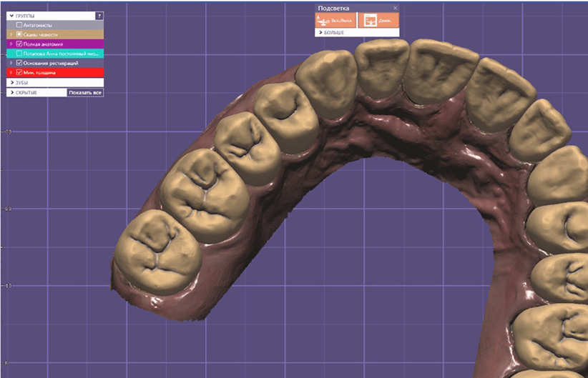Select the Потапова Анна постоянный label
The height and width of the screenshot is (378, 588).
(61, 54)
